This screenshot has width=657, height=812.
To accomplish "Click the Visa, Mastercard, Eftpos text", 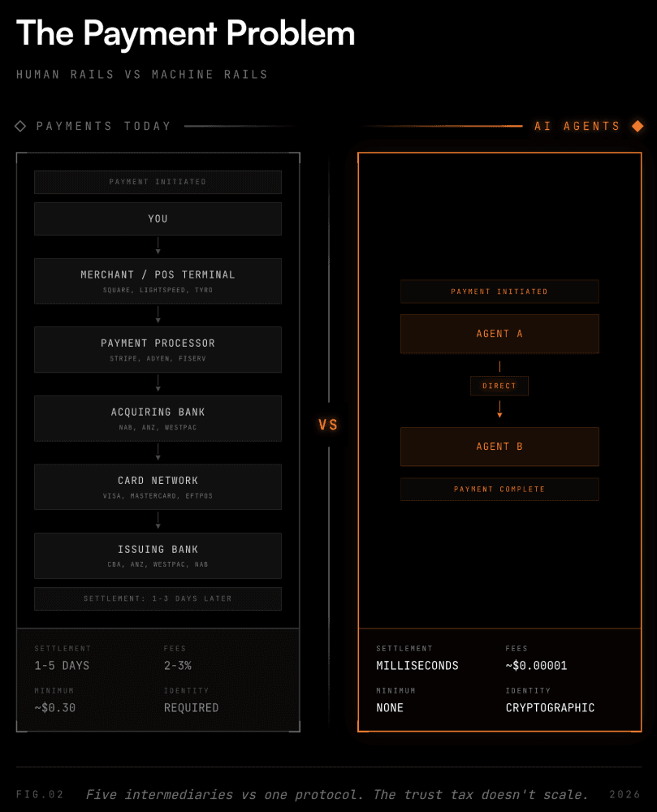I will tap(158, 495).
